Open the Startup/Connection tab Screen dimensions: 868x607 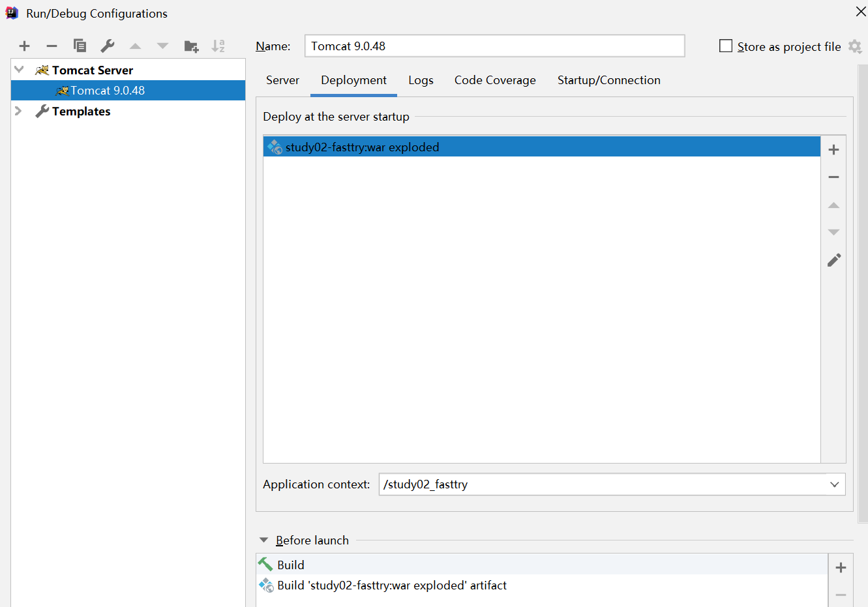point(609,80)
